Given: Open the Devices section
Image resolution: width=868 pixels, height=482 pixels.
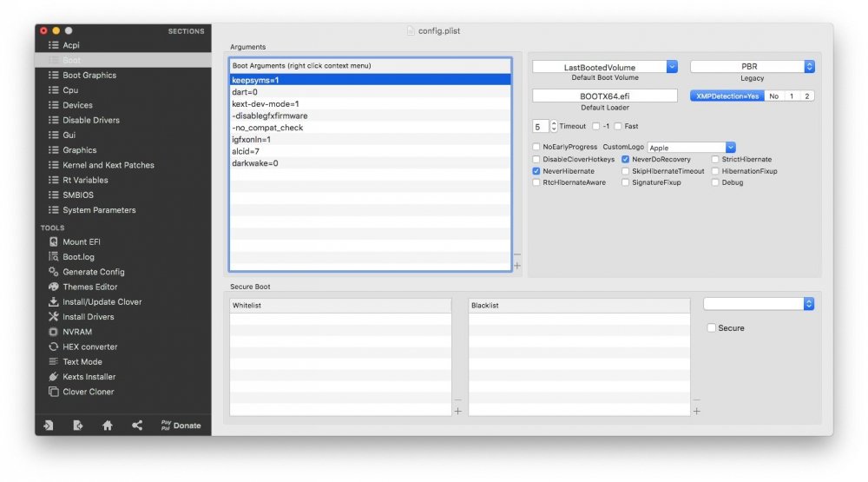Looking at the screenshot, I should [x=77, y=105].
